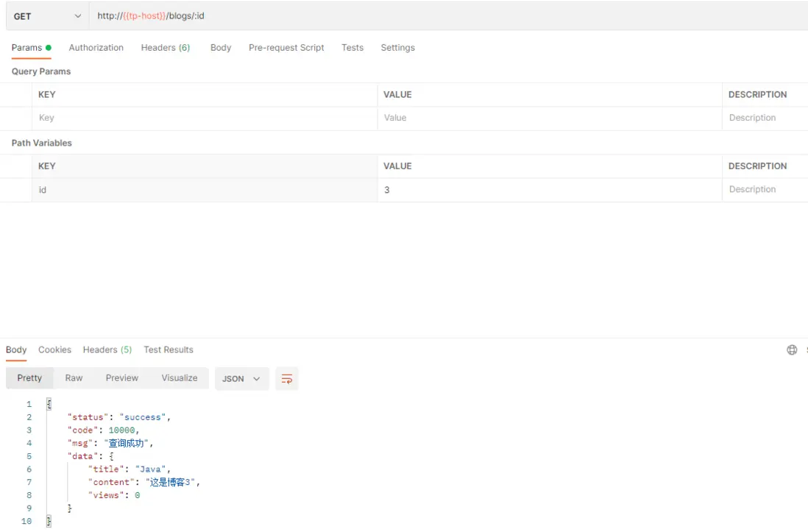The image size is (808, 532).
Task: Switch to the request Body tab
Action: [221, 47]
